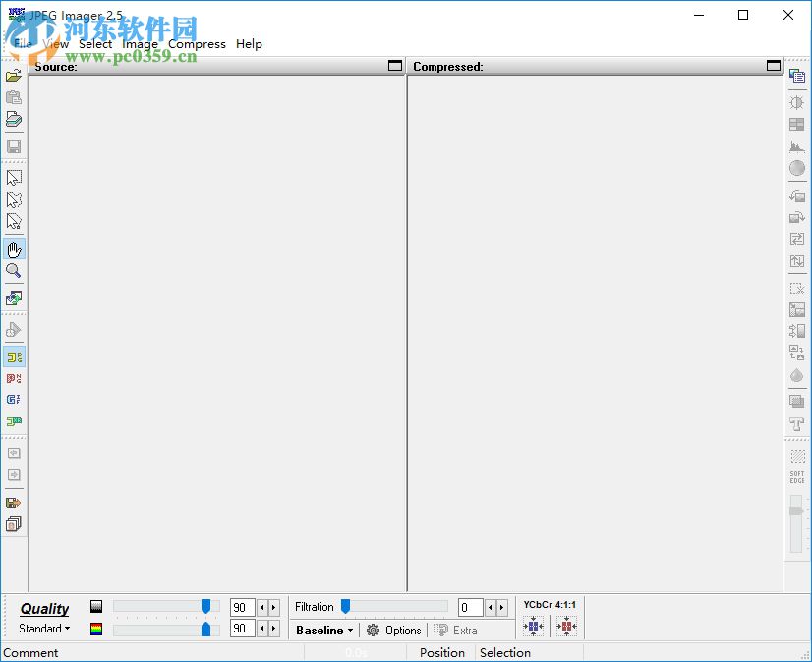Click the windows copy icon at right toolbar top

click(x=797, y=76)
